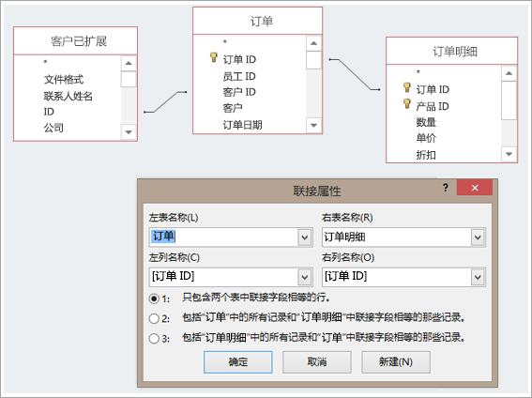The image size is (532, 398).
Task: Click the scrollbar thumb in 客户已扩展 table
Action: click(129, 79)
